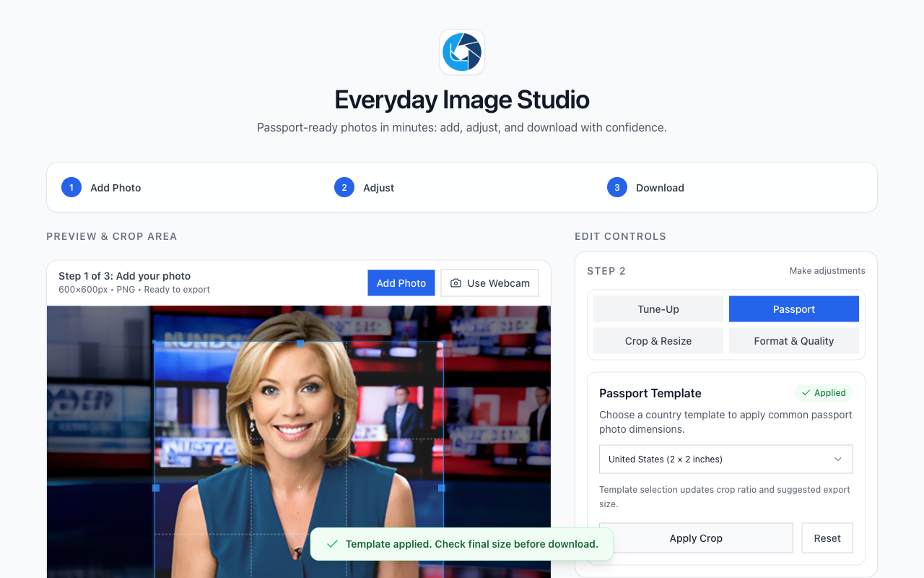Open the United States (2 × 2 inches) dropdown
The height and width of the screenshot is (578, 924).
725,459
